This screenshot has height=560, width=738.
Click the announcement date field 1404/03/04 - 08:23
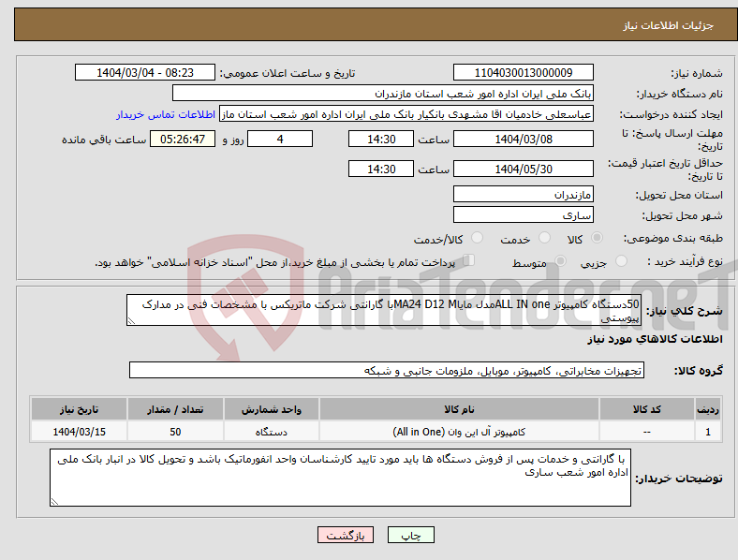[145, 72]
